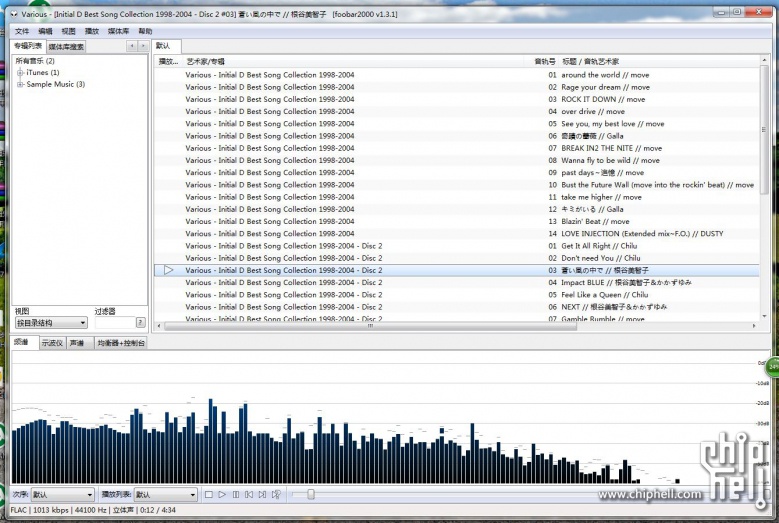This screenshot has width=779, height=523.
Task: Select track 'around the world // move'
Action: pyautogui.click(x=457, y=75)
